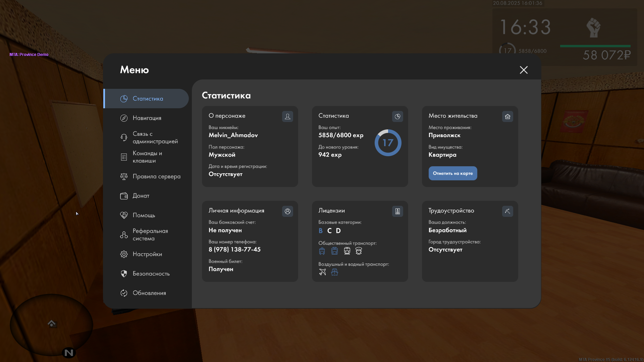Click the residence value Приволжск
Viewport: 644px width, 362px height.
coord(444,135)
